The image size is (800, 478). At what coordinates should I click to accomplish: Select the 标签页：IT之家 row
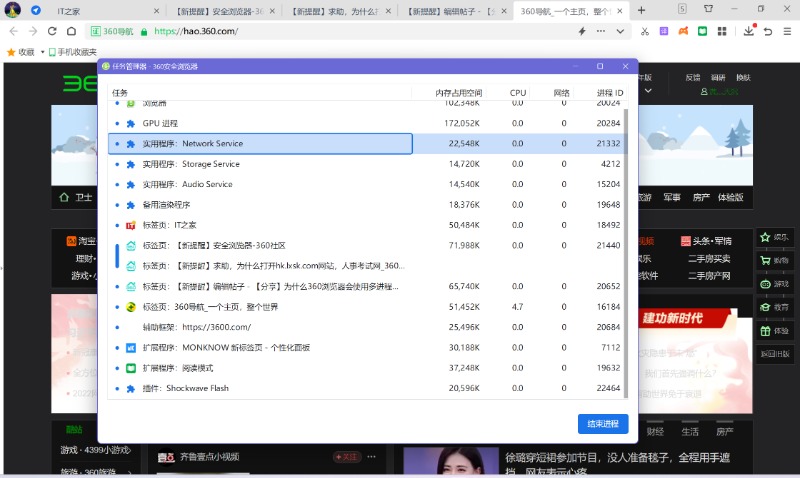pos(365,225)
